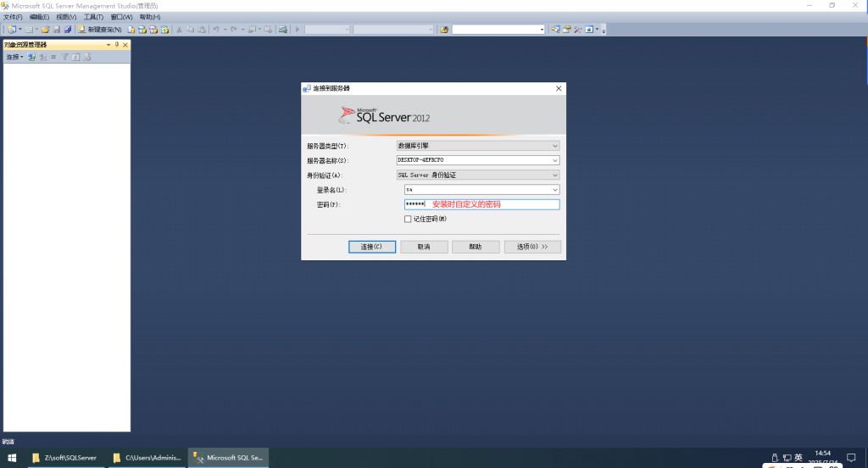Click the Navigate Forward icon
Screen dimensions: 868x468
(269, 30)
